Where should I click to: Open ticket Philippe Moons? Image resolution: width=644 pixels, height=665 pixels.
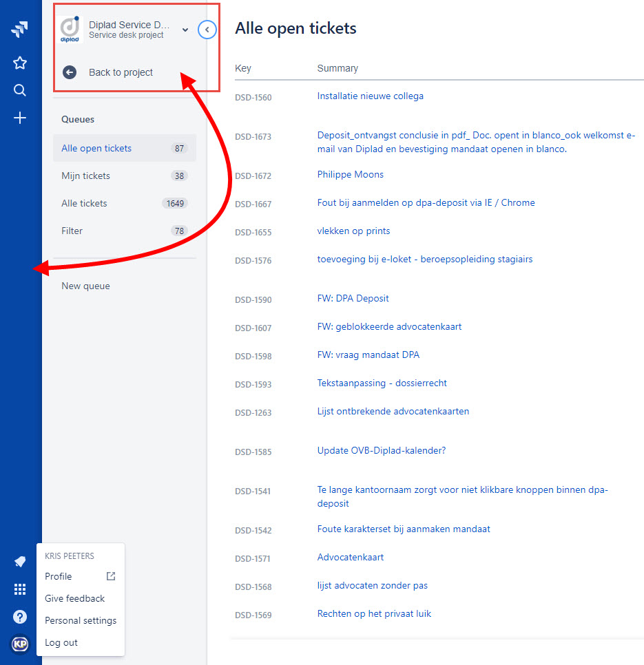click(x=351, y=174)
